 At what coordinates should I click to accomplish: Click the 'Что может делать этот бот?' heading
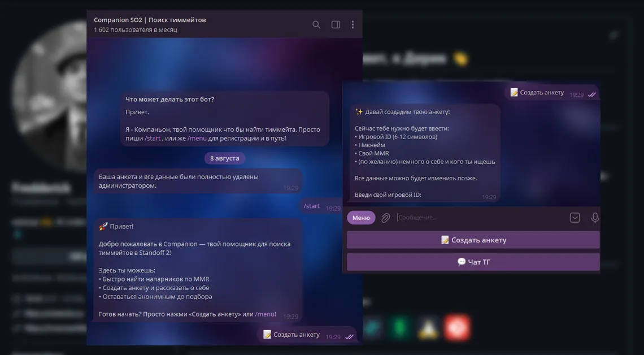coord(169,99)
